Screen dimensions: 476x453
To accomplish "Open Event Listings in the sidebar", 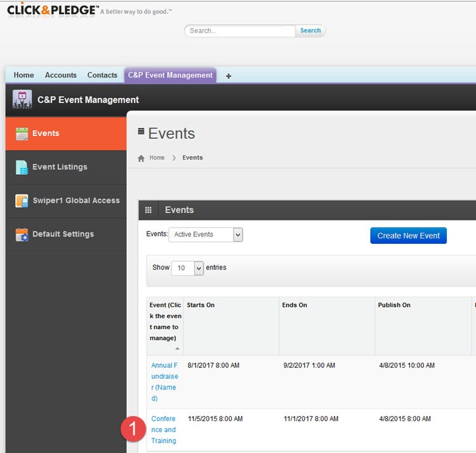I will coord(66,167).
